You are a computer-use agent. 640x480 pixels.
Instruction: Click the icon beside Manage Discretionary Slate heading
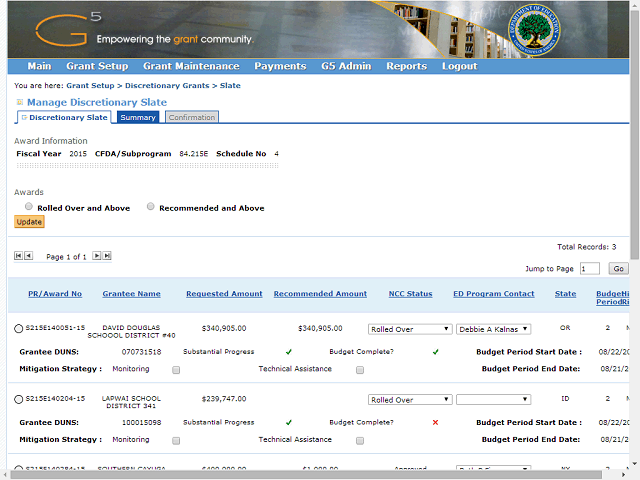click(20, 102)
